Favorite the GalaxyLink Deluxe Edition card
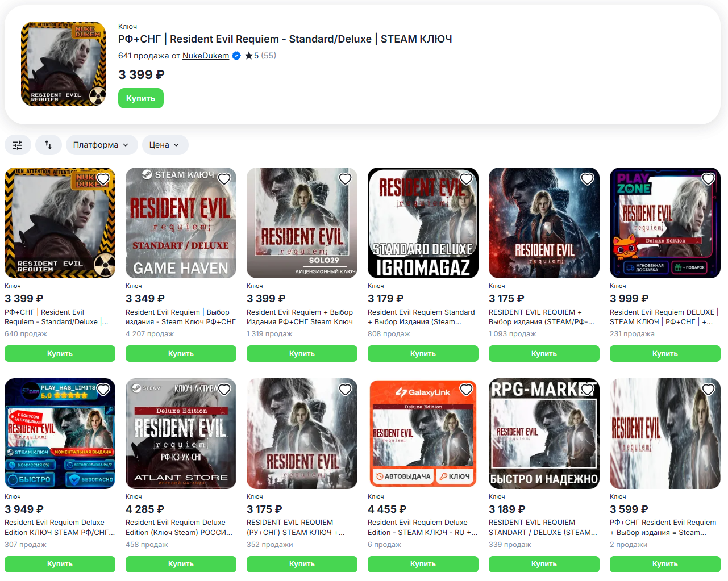Viewport: 728px width, 581px height. pos(466,390)
